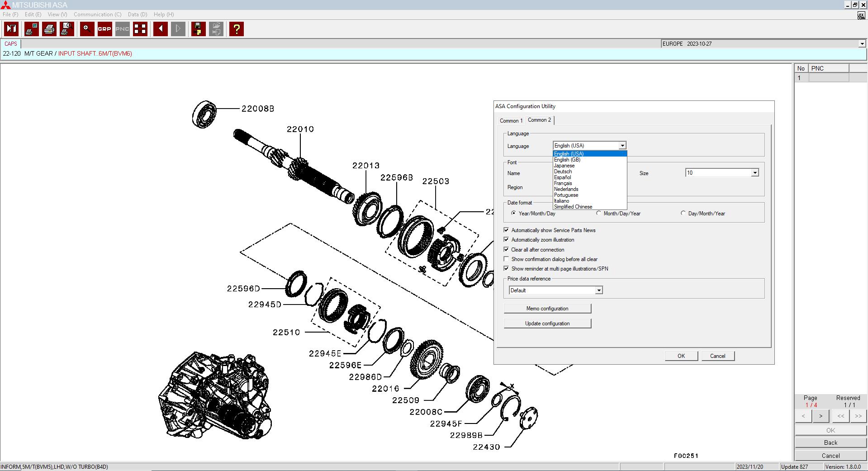The height and width of the screenshot is (471, 868).
Task: Click the grayed folder load icon
Action: (x=216, y=29)
